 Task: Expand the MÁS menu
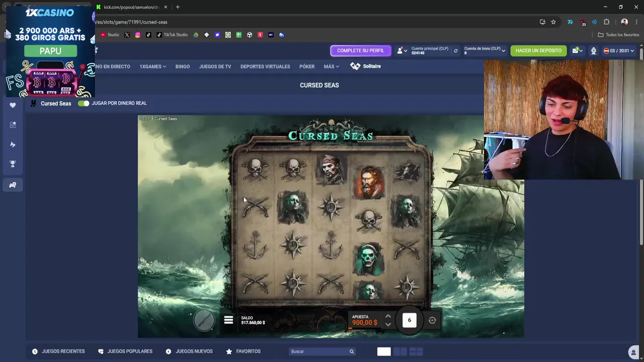[331, 66]
